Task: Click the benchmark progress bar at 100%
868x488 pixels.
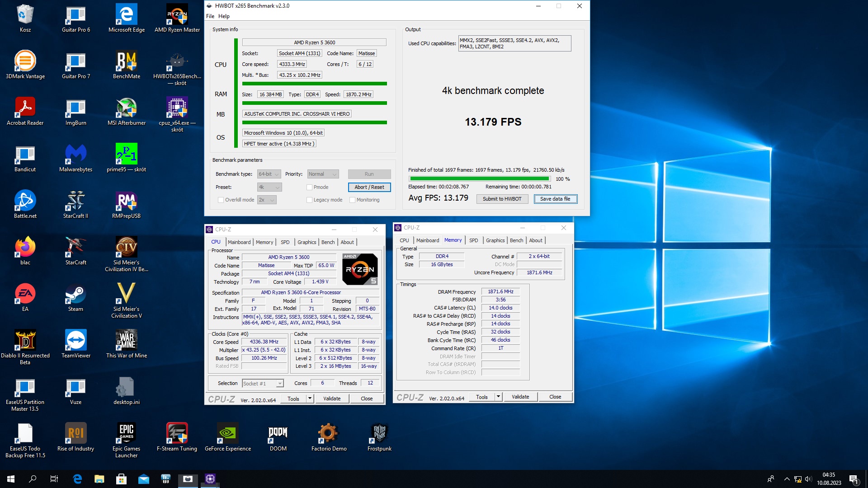Action: [479, 179]
